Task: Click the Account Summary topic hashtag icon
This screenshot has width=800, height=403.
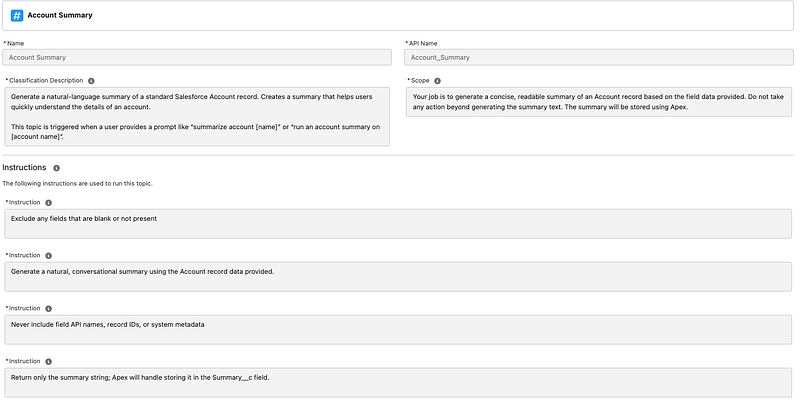Action: [17, 15]
